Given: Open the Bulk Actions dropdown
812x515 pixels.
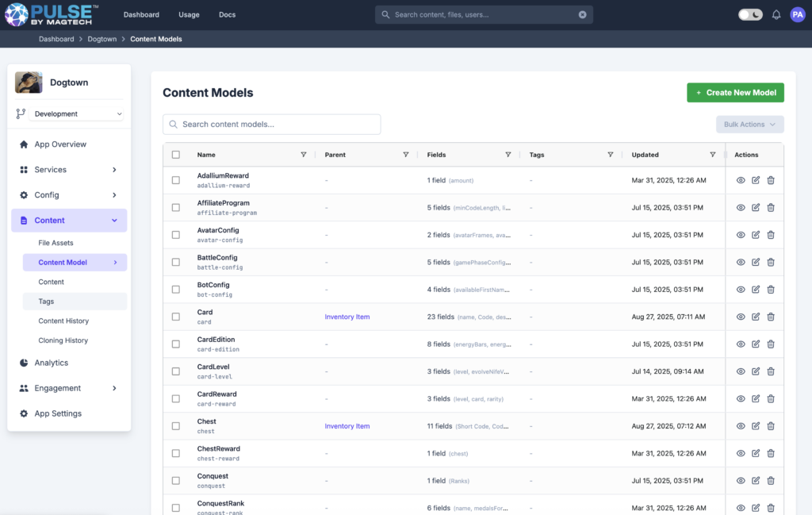Looking at the screenshot, I should tap(749, 125).
